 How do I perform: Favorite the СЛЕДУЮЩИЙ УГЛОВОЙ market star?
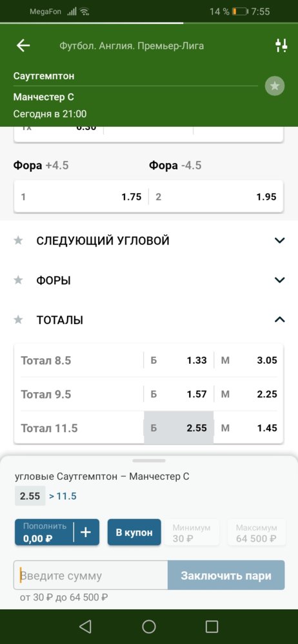[x=18, y=240]
